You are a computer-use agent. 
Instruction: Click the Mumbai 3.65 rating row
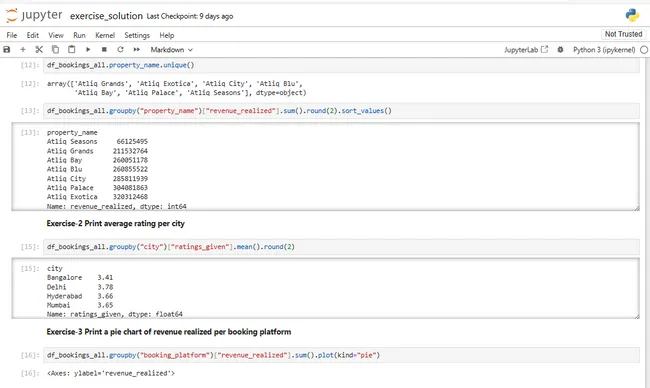coord(80,305)
